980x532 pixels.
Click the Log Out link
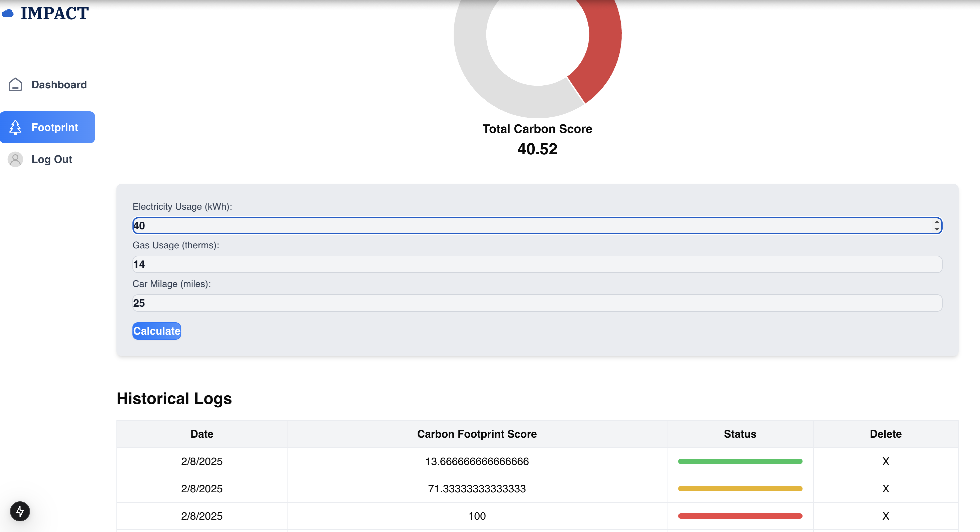[52, 159]
